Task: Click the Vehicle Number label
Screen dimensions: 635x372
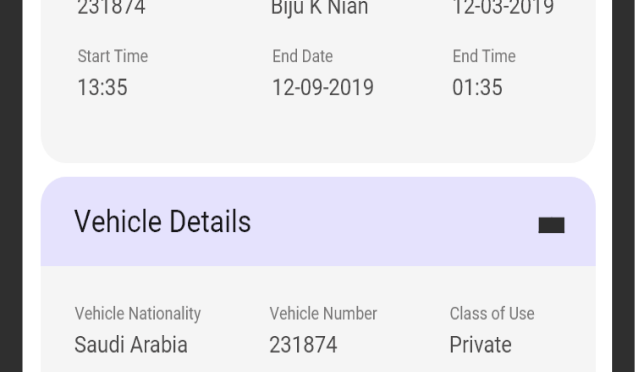Action: coord(323,314)
